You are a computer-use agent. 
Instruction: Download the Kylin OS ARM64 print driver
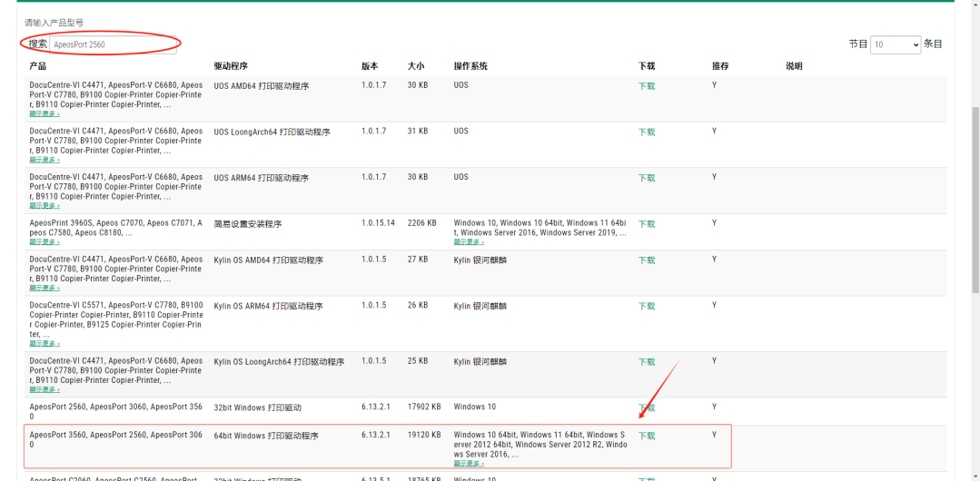point(647,306)
